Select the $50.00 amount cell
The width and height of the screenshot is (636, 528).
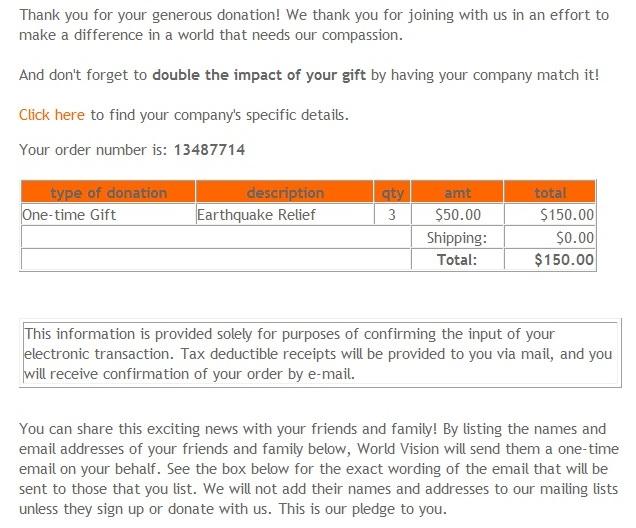point(458,214)
